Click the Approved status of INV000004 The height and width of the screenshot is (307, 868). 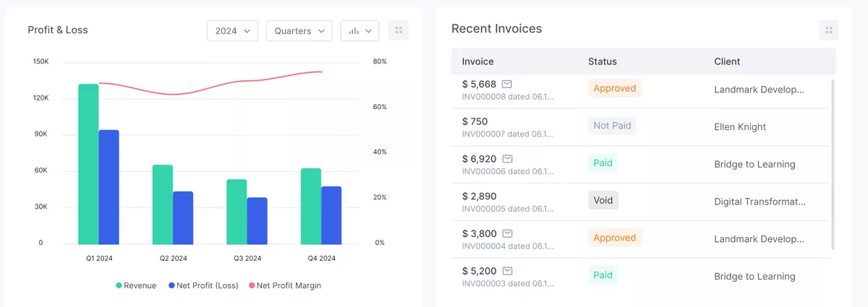click(x=615, y=238)
